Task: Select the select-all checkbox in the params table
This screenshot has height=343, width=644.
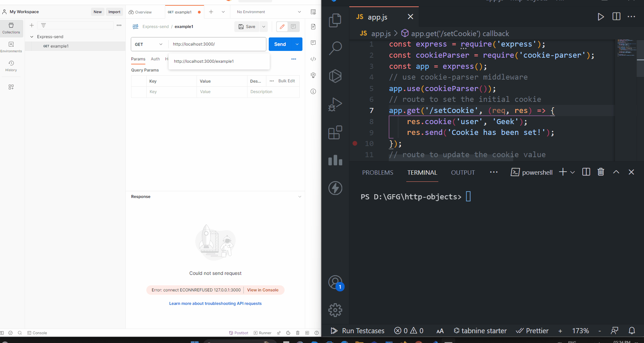Action: (138, 81)
